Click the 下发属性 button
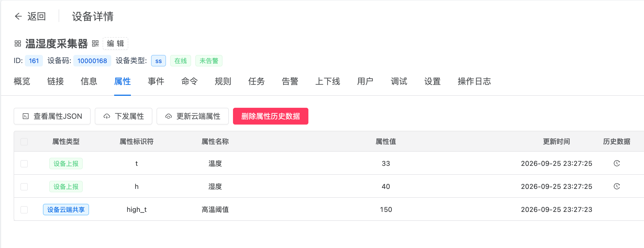The width and height of the screenshot is (644, 248). (124, 116)
